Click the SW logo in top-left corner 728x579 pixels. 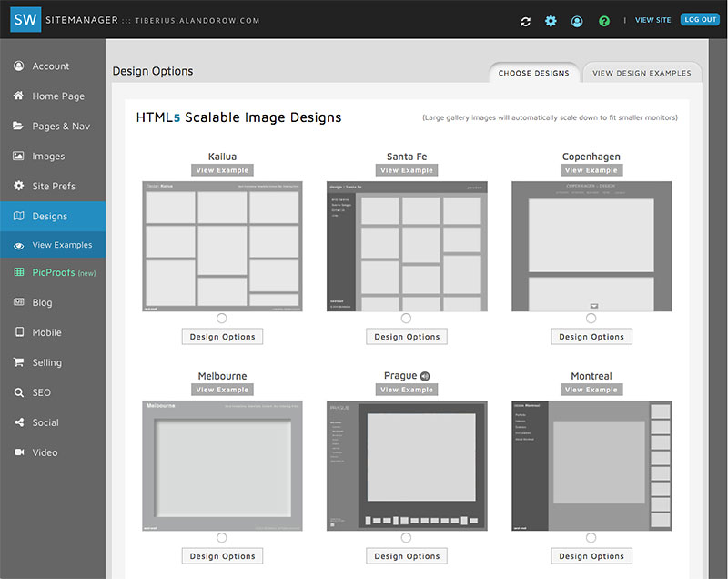[25, 19]
